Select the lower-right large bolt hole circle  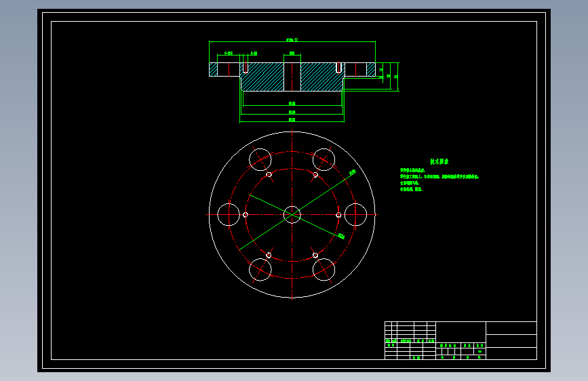[324, 270]
